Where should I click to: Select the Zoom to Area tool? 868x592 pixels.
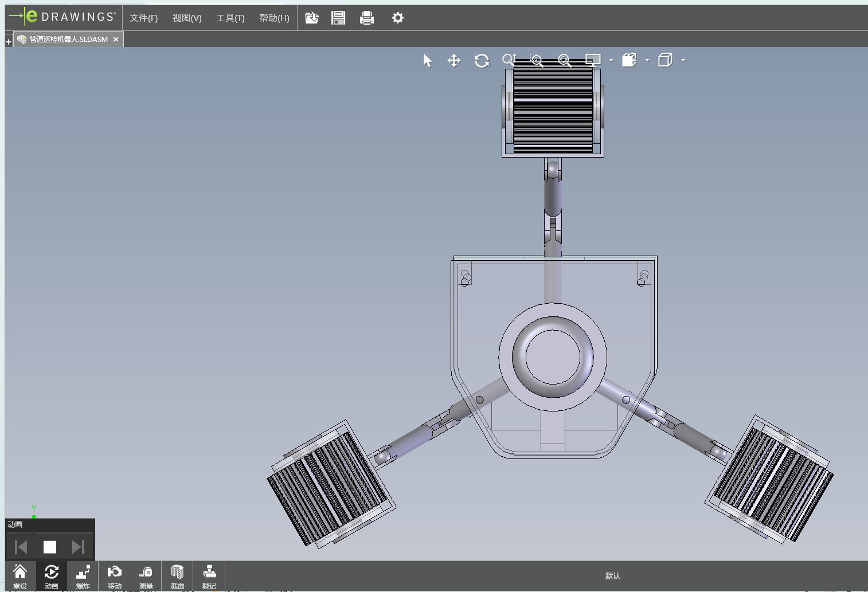(x=537, y=60)
